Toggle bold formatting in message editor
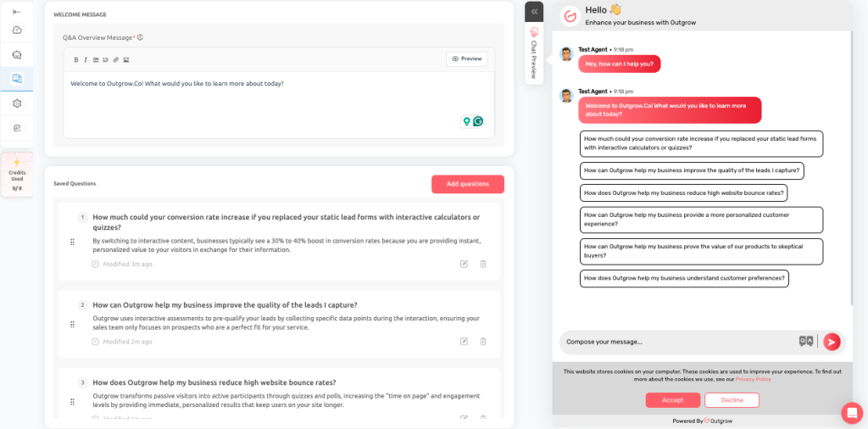This screenshot has height=429, width=868. (x=75, y=60)
